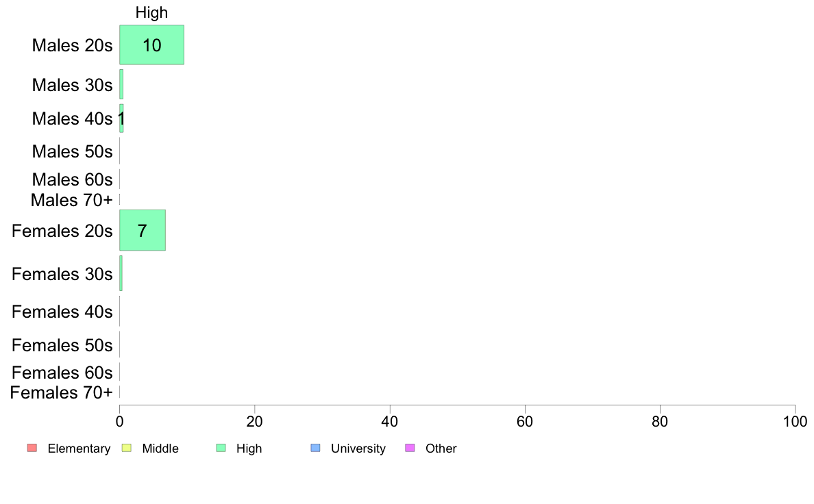Click the 100 axis tick label
This screenshot has height=504, width=814.
pyautogui.click(x=795, y=421)
